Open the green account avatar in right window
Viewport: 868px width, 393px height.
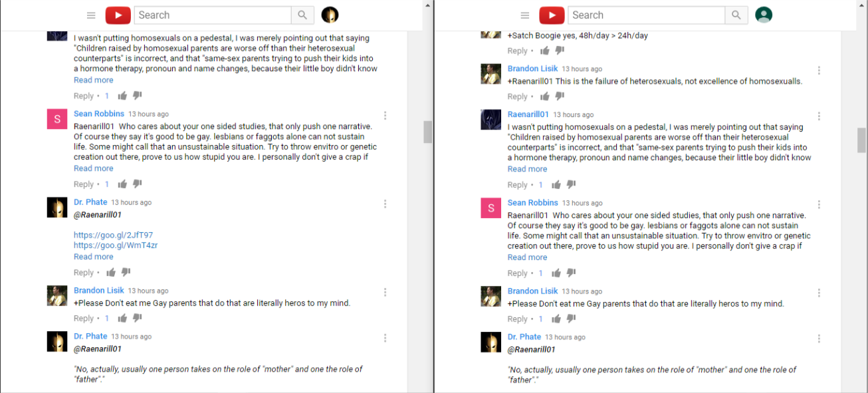[x=764, y=15]
